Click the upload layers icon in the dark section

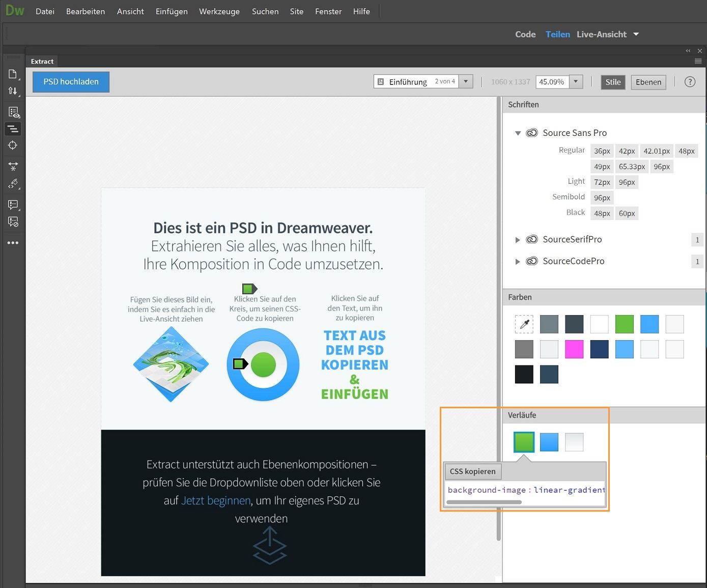pos(269,545)
